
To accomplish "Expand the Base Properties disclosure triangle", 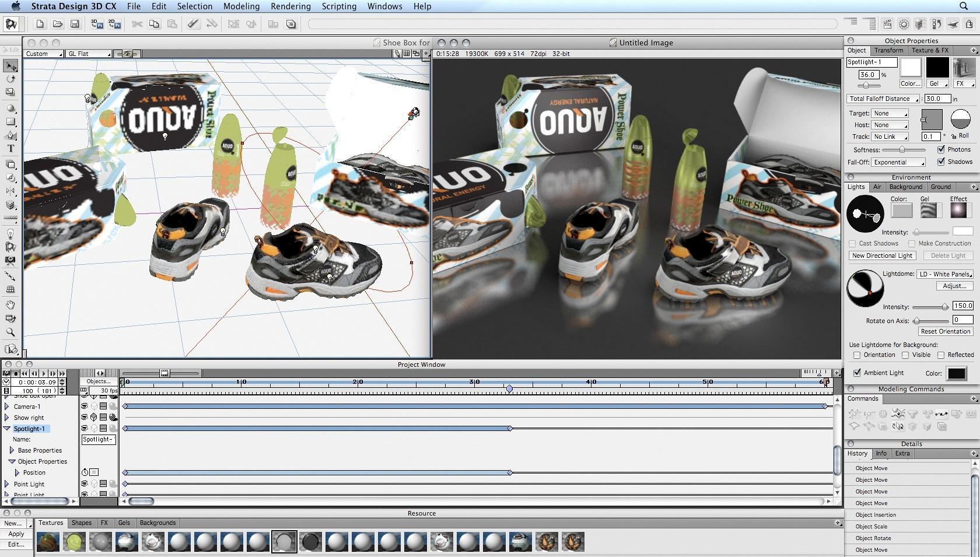I will click(12, 450).
